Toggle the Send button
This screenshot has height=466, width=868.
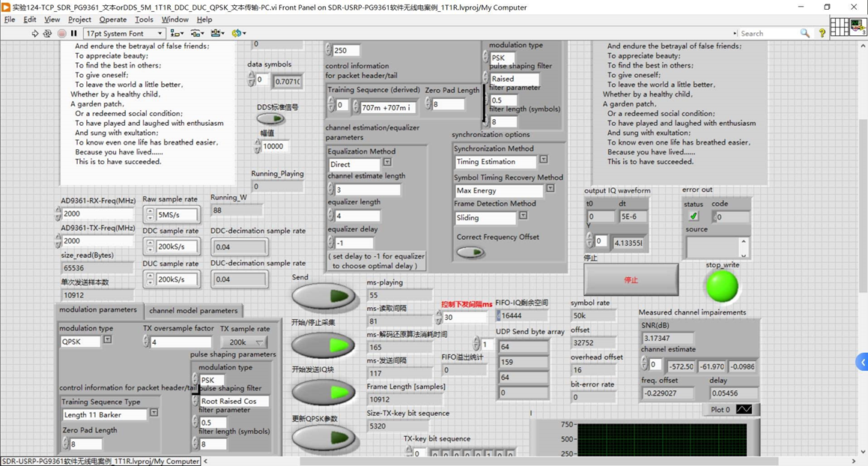[x=324, y=296]
